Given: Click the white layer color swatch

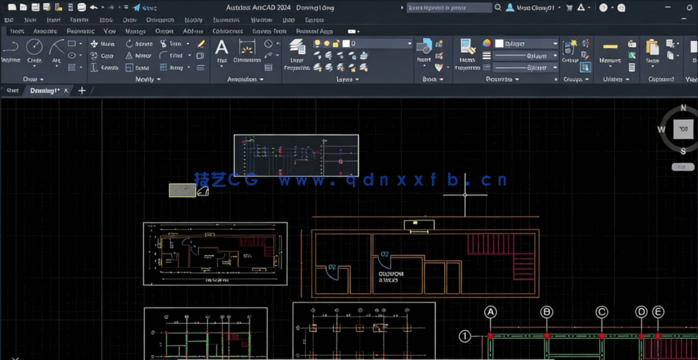Looking at the screenshot, I should coord(346,44).
